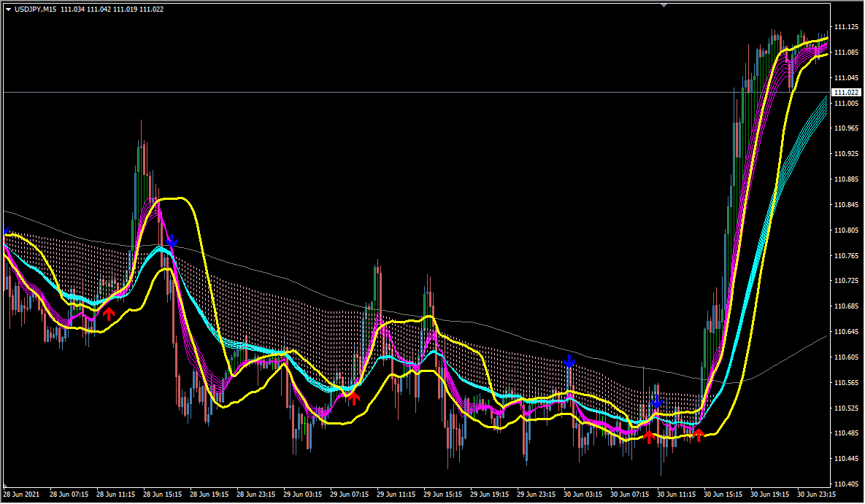Image resolution: width=865 pixels, height=504 pixels.
Task: Click the 111.085 label on the price scale
Action: coord(846,53)
